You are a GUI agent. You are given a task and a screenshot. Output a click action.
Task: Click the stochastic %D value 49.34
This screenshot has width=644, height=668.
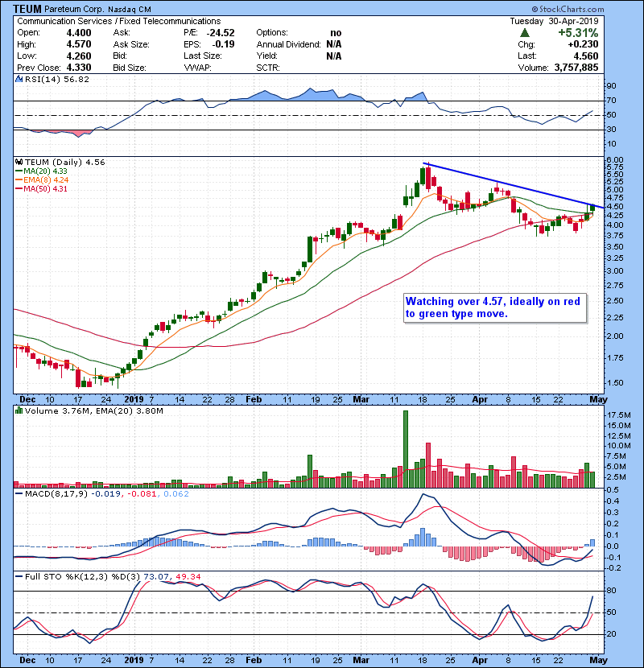tap(188, 577)
